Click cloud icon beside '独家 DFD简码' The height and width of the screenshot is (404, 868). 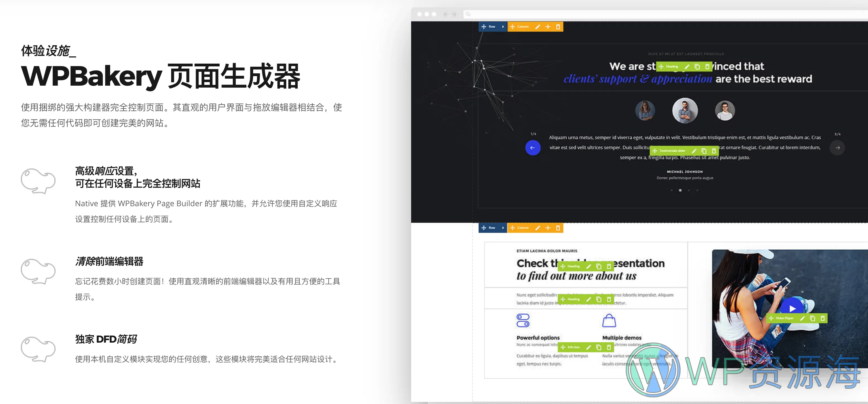click(38, 349)
